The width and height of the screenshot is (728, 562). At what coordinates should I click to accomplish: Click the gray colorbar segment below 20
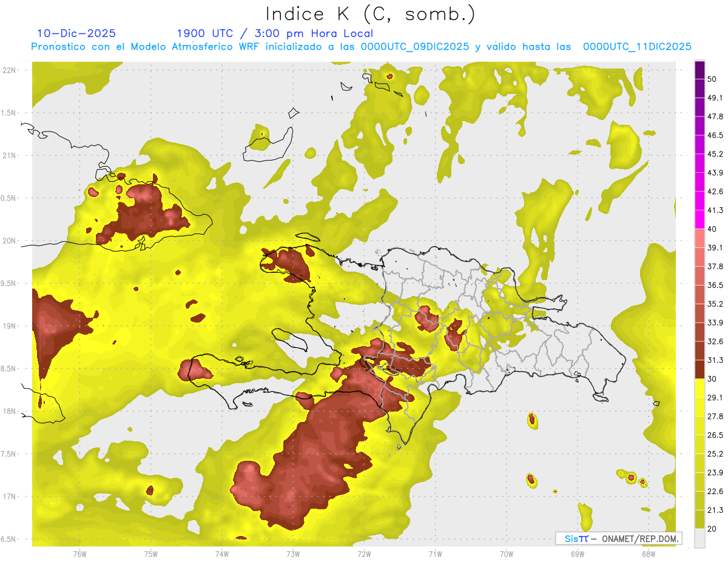point(699,538)
